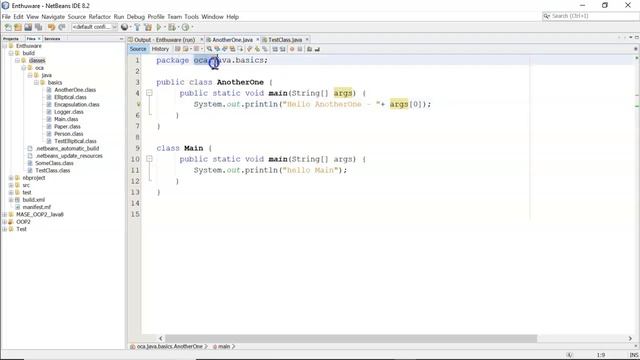This screenshot has width=640, height=360.
Task: Click the horizontal editor scrollbar thumb
Action: tap(351, 338)
